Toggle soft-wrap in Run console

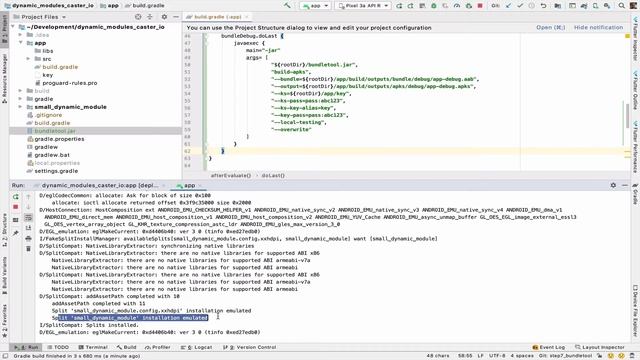pyautogui.click(x=28, y=218)
